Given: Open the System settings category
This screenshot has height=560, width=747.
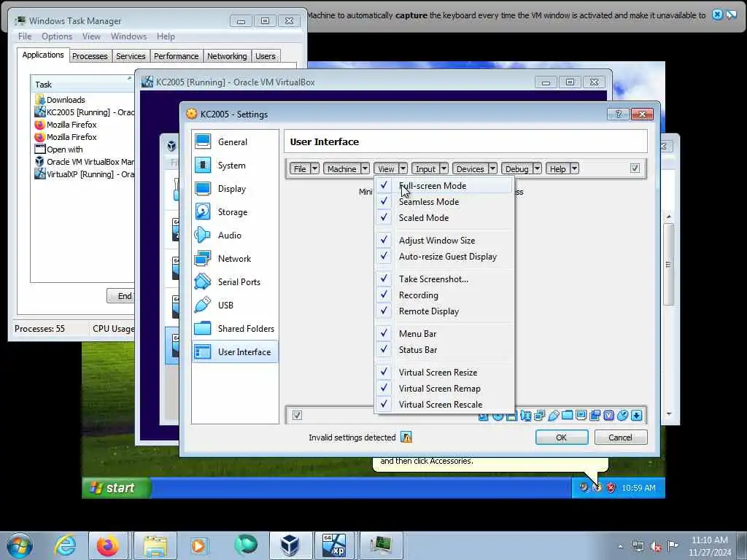Looking at the screenshot, I should (x=236, y=165).
